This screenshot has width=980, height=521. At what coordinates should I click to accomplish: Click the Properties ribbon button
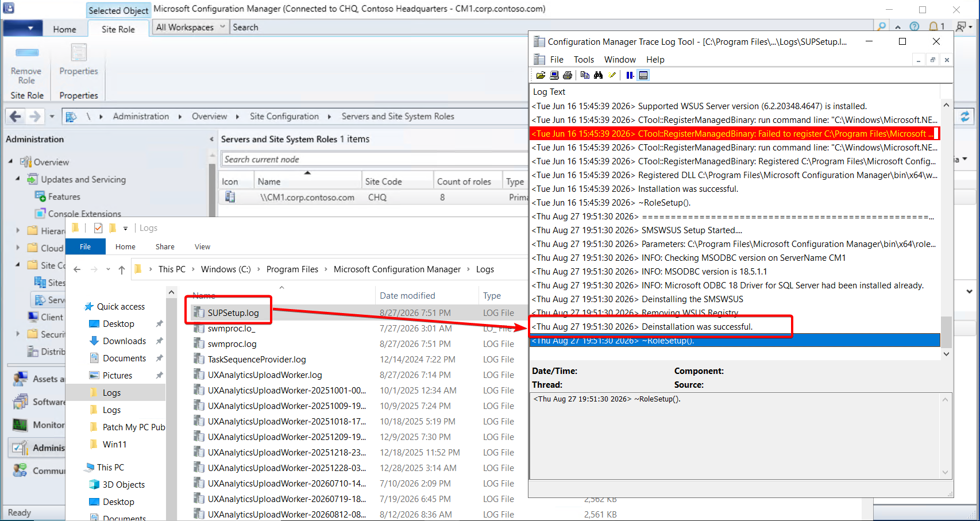point(79,60)
